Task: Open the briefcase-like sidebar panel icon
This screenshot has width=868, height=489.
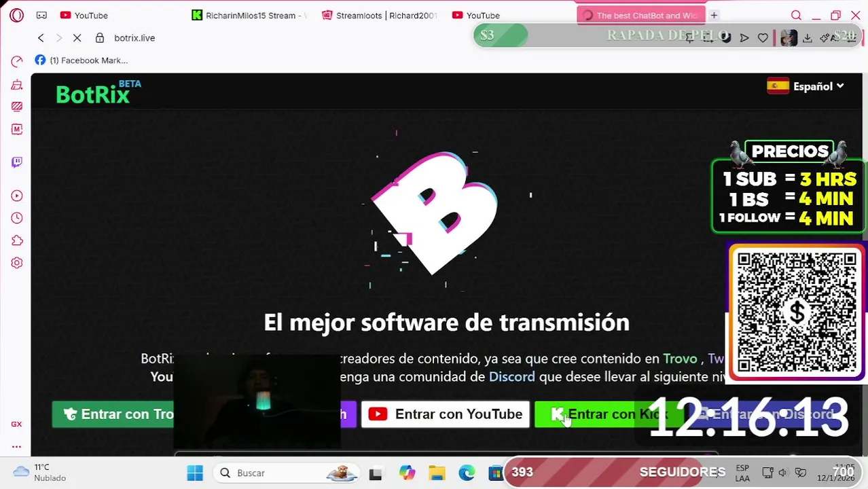Action: coord(17,84)
